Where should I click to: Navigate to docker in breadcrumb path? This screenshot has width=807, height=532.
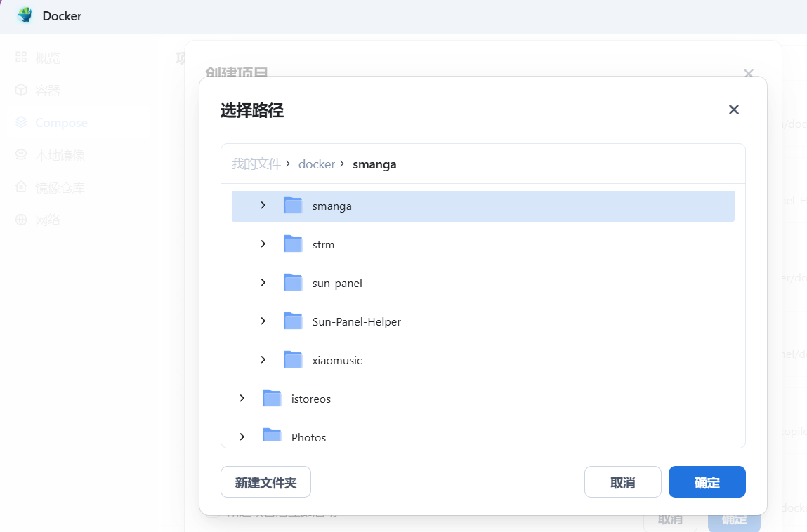pyautogui.click(x=316, y=164)
